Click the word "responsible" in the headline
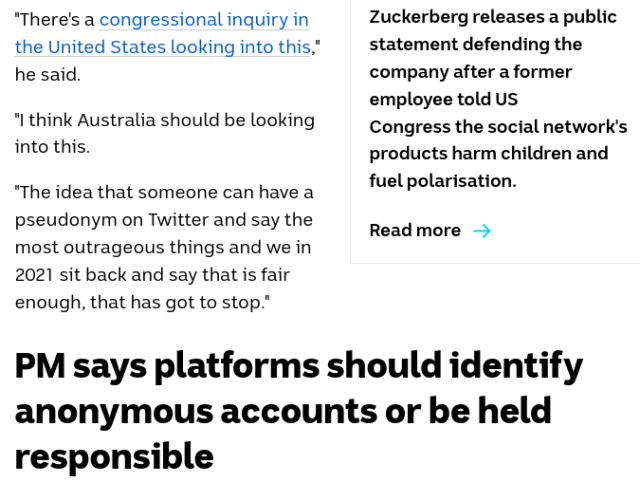The height and width of the screenshot is (482, 640). point(114,456)
